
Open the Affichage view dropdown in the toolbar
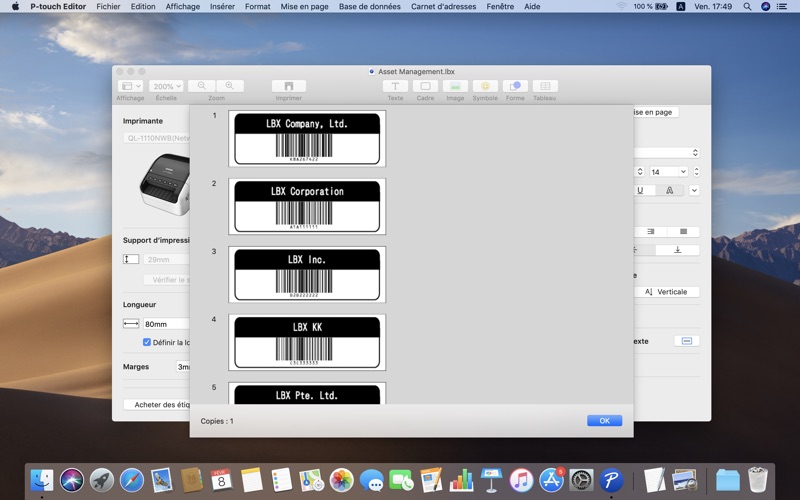point(130,86)
